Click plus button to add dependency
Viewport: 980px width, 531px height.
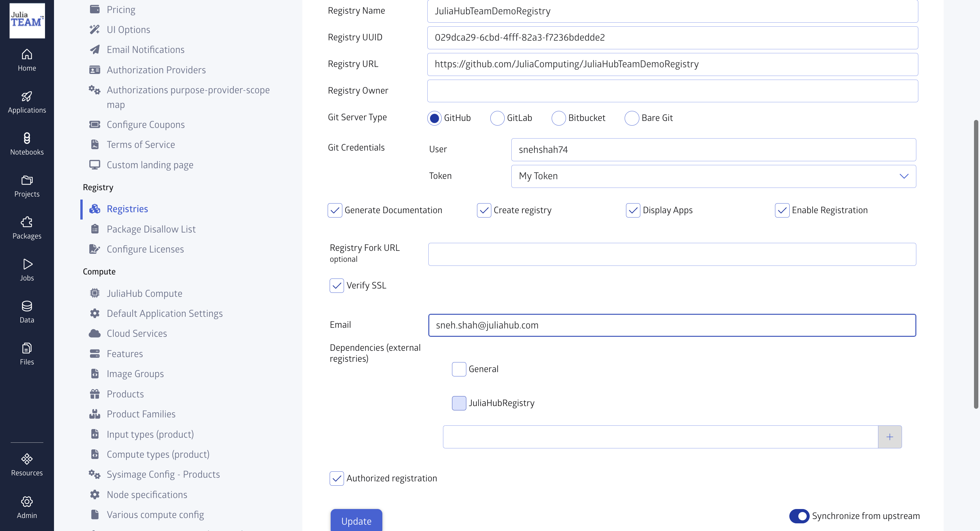(x=889, y=437)
